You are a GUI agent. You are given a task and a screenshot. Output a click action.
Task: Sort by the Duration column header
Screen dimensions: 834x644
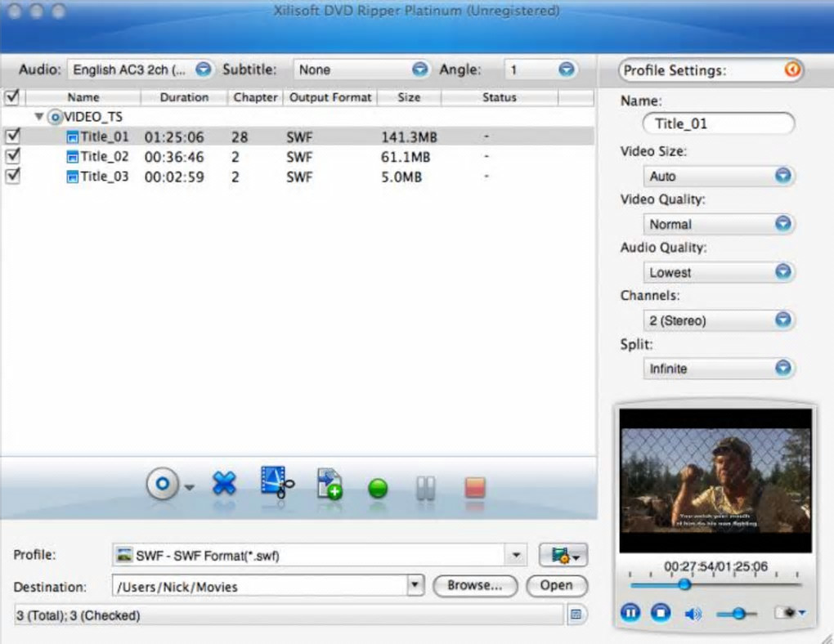pos(184,97)
